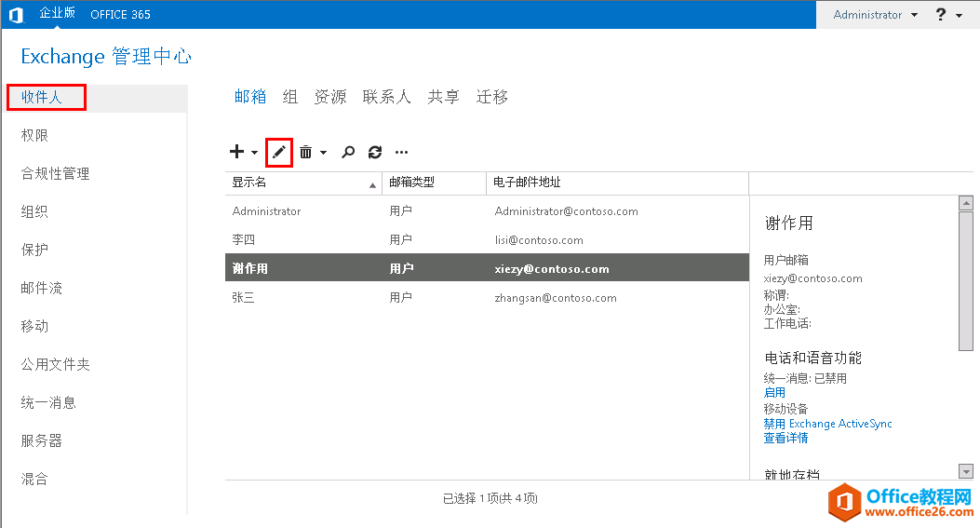Image resolution: width=980 pixels, height=528 pixels.
Task: Click the magnifier search icon
Action: [348, 152]
